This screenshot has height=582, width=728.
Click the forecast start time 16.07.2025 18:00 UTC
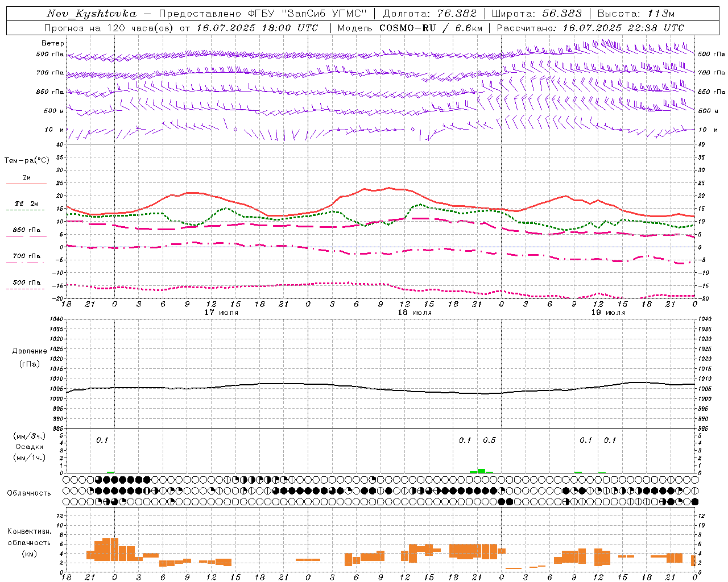pos(257,28)
